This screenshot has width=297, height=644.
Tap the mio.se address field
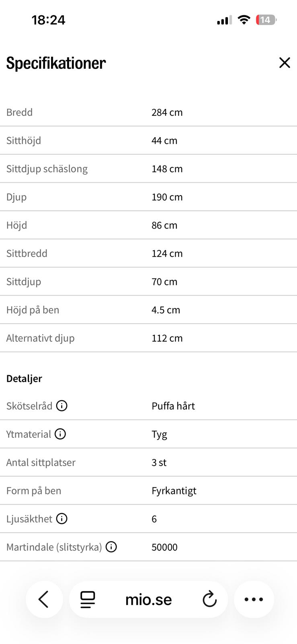149,599
